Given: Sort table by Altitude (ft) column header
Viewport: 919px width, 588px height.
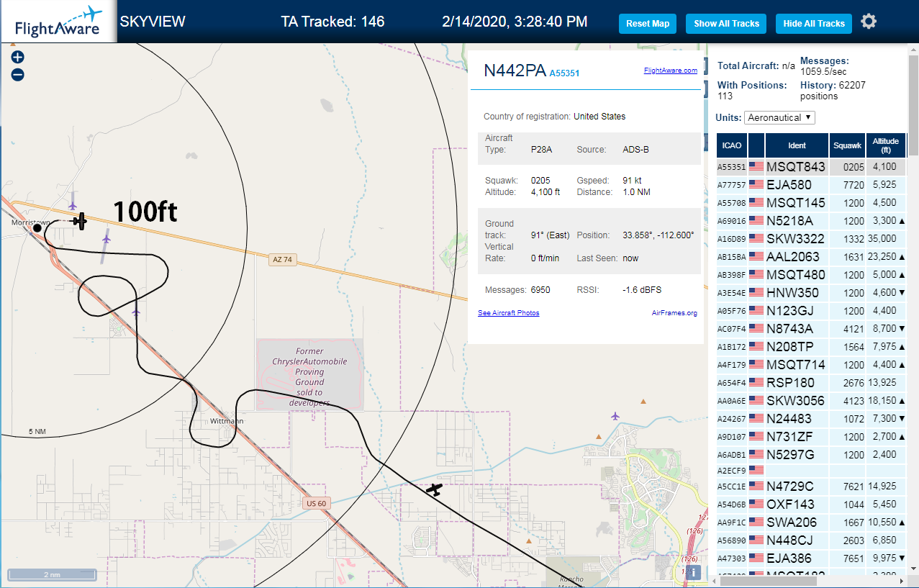Looking at the screenshot, I should (886, 145).
